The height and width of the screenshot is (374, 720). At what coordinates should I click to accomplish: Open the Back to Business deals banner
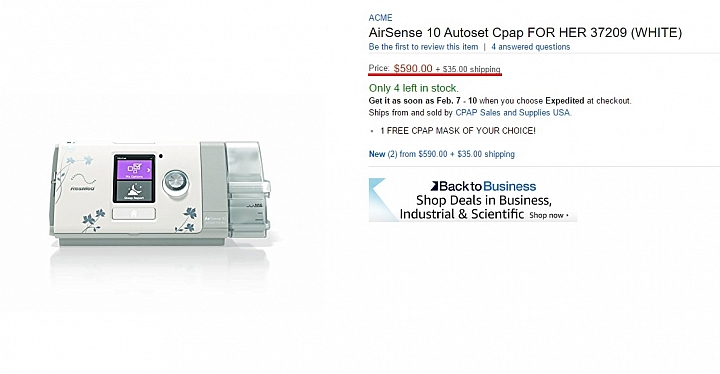click(473, 200)
